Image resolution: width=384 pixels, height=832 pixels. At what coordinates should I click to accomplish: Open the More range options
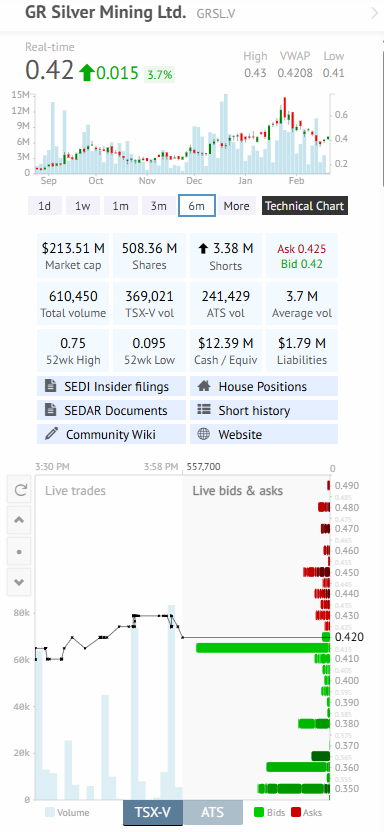tap(237, 206)
